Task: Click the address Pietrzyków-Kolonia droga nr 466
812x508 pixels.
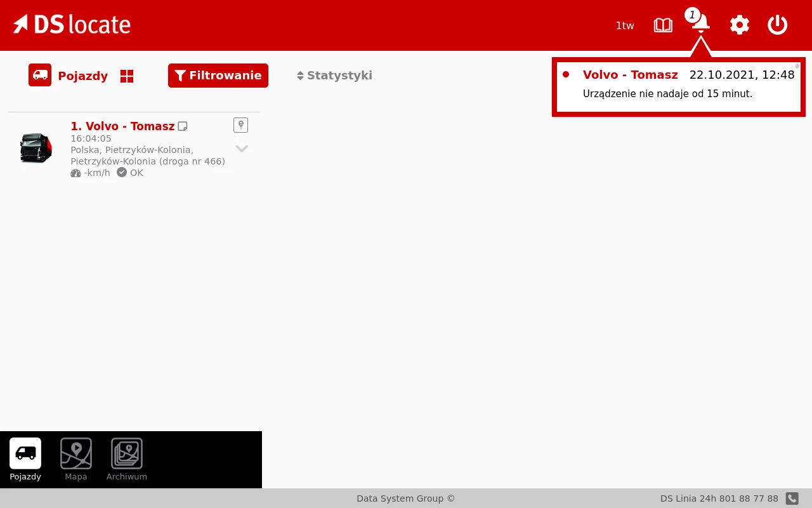Action: click(148, 156)
